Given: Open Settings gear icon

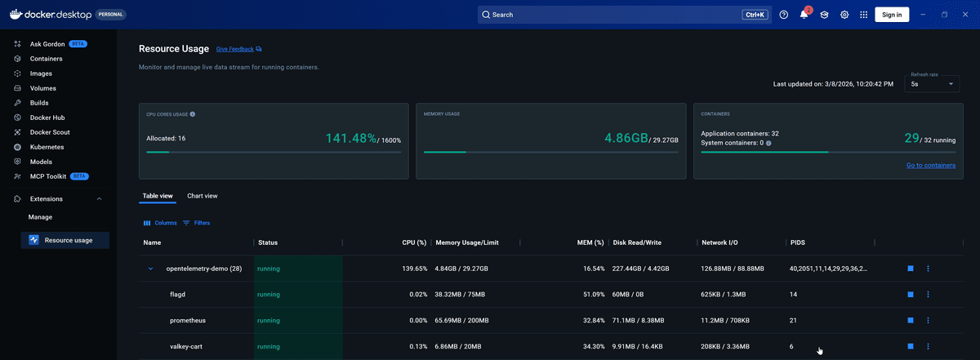Looking at the screenshot, I should coord(844,15).
